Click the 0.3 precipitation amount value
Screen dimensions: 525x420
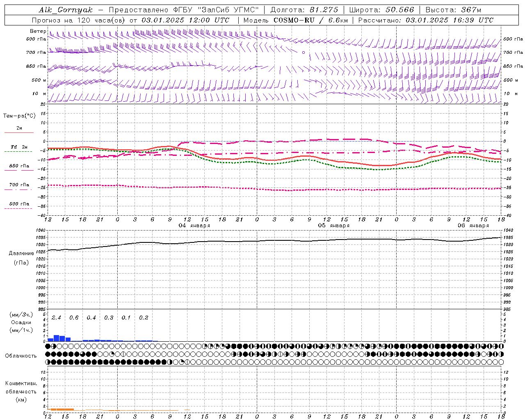pos(109,318)
